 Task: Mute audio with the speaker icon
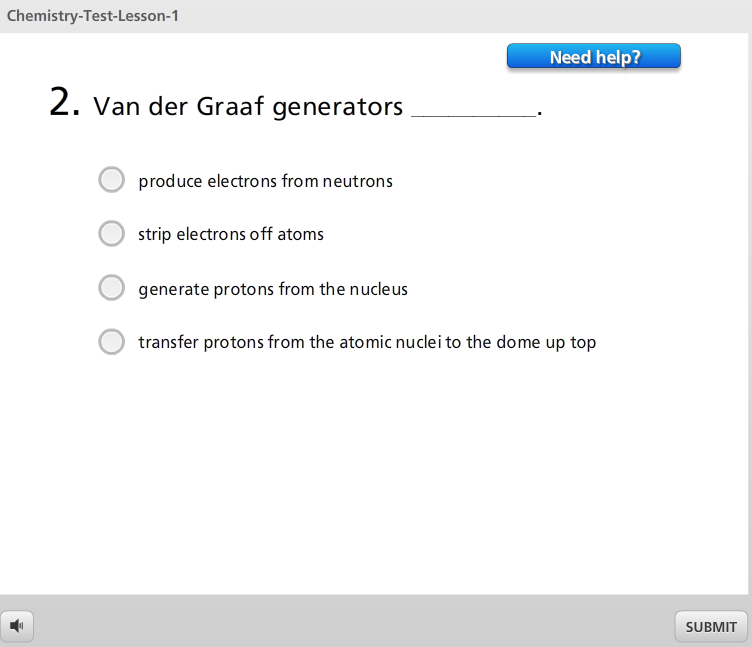[x=17, y=626]
